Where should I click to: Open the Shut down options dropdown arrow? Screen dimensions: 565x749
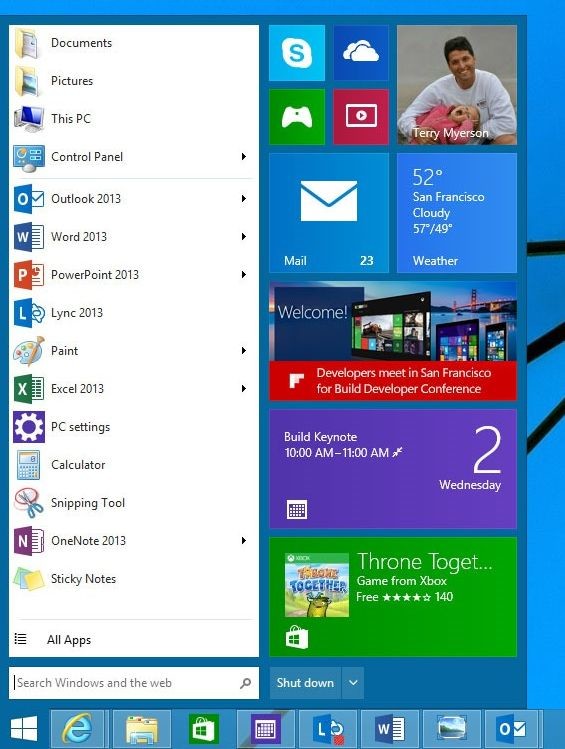click(353, 683)
